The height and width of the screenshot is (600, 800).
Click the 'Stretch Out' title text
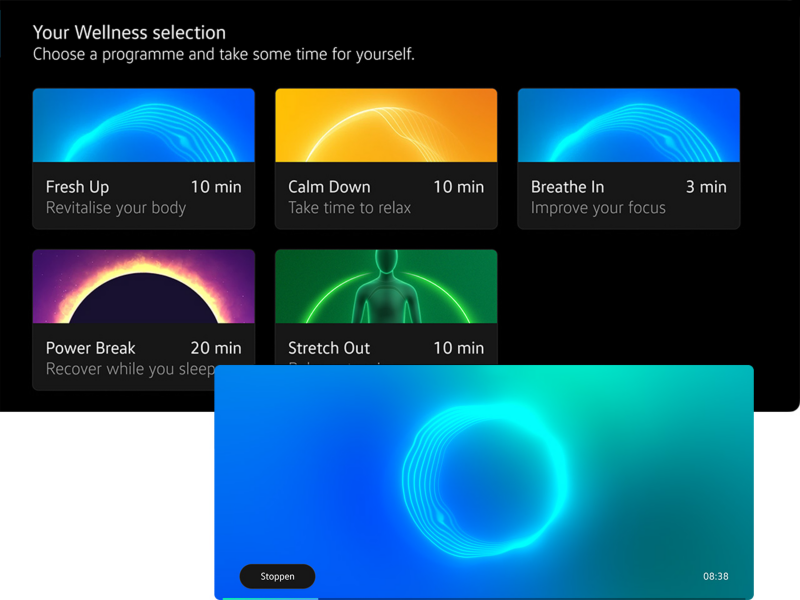[329, 348]
